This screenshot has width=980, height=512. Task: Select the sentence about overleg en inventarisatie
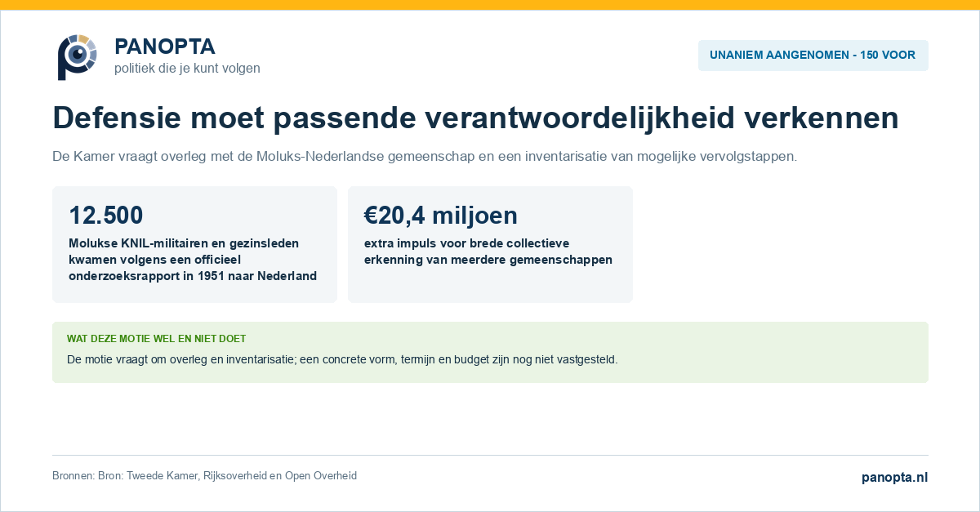point(342,359)
